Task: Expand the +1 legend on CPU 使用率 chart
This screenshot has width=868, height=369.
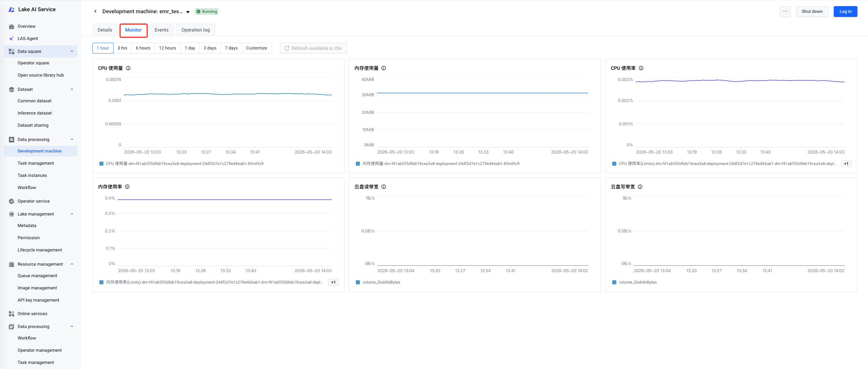Action: [x=846, y=164]
